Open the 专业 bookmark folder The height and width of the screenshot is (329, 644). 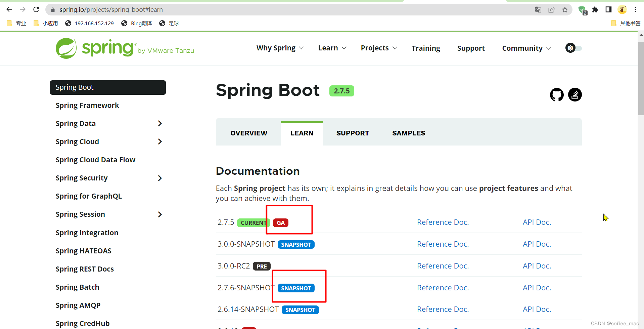click(x=16, y=23)
